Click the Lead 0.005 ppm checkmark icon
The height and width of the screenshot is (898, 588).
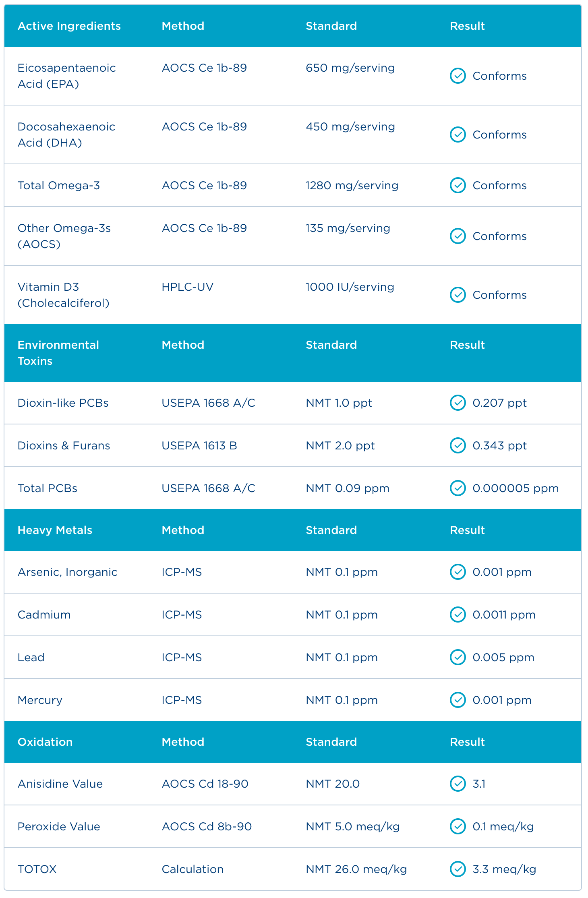coord(458,657)
